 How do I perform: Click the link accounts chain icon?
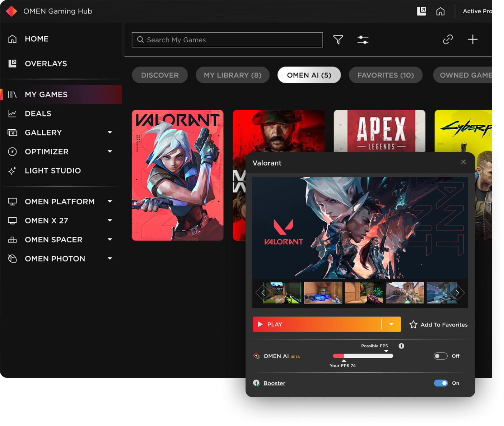click(x=448, y=39)
